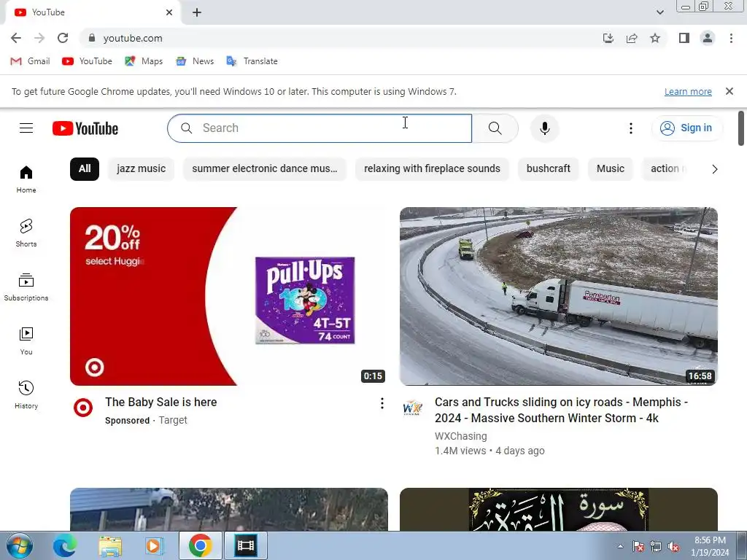
Task: Click Learn more link
Action: pyautogui.click(x=688, y=91)
